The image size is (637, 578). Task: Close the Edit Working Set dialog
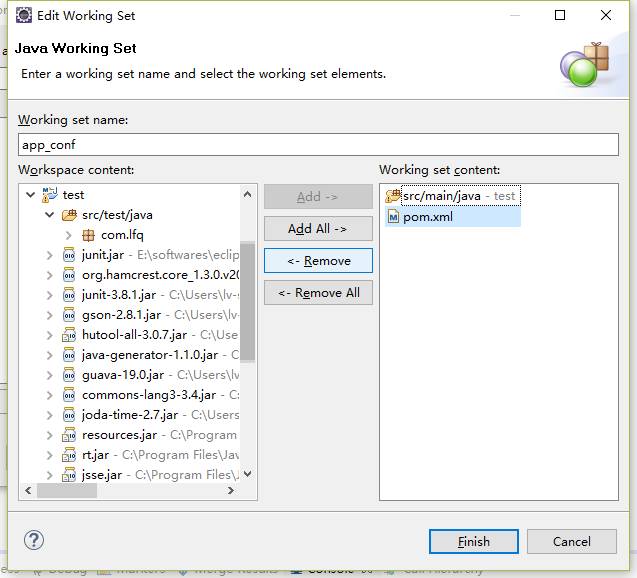pyautogui.click(x=606, y=15)
